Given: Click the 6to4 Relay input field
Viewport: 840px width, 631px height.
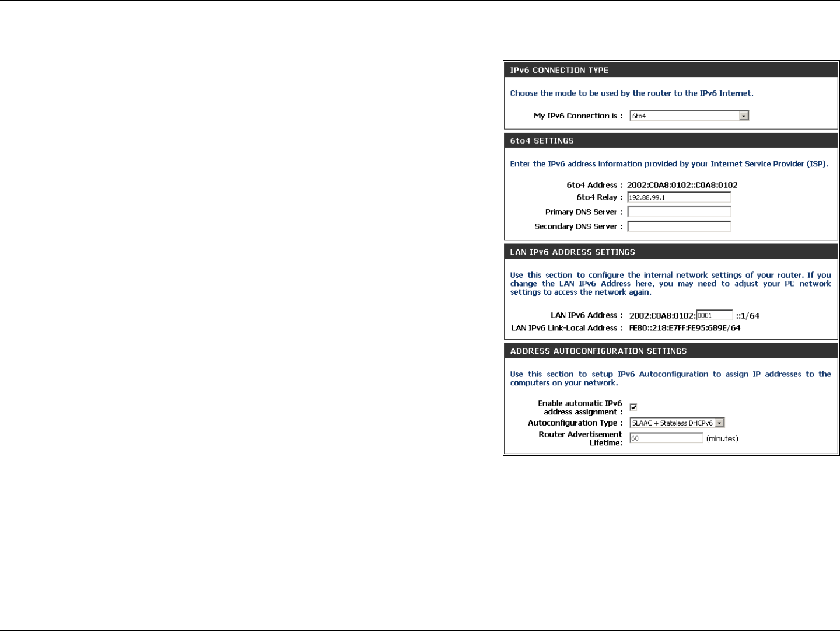Looking at the screenshot, I should [679, 197].
